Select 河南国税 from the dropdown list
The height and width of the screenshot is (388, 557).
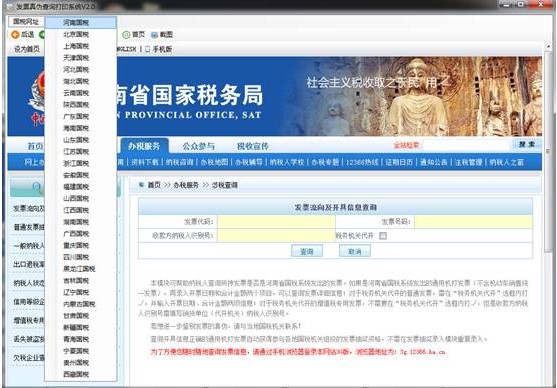(81, 22)
